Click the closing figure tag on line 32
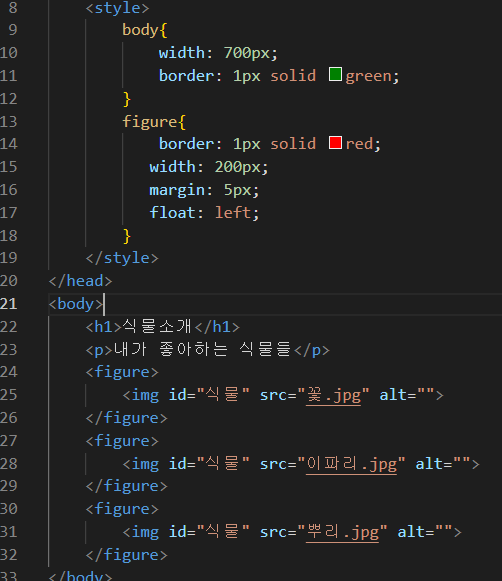 pos(126,555)
